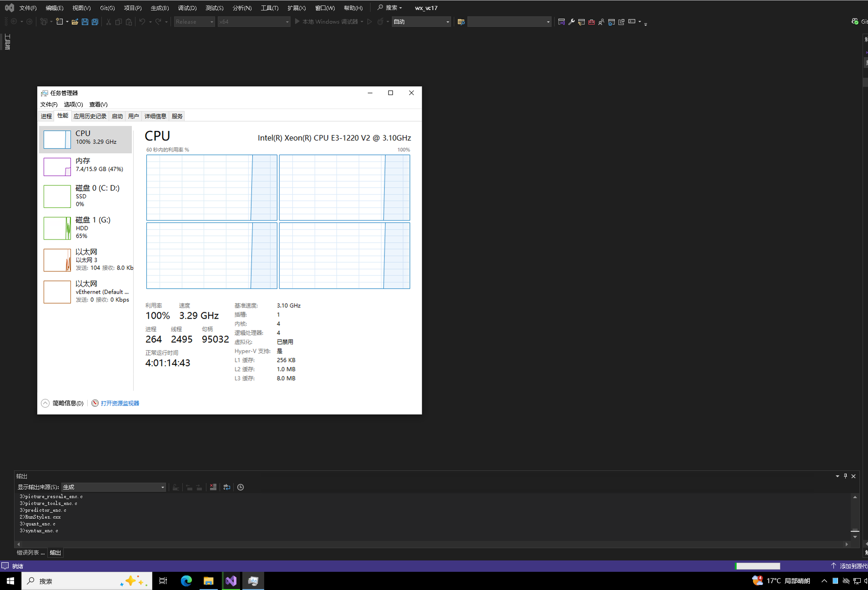Open Resource Monitor from Task Manager

pyautogui.click(x=120, y=403)
